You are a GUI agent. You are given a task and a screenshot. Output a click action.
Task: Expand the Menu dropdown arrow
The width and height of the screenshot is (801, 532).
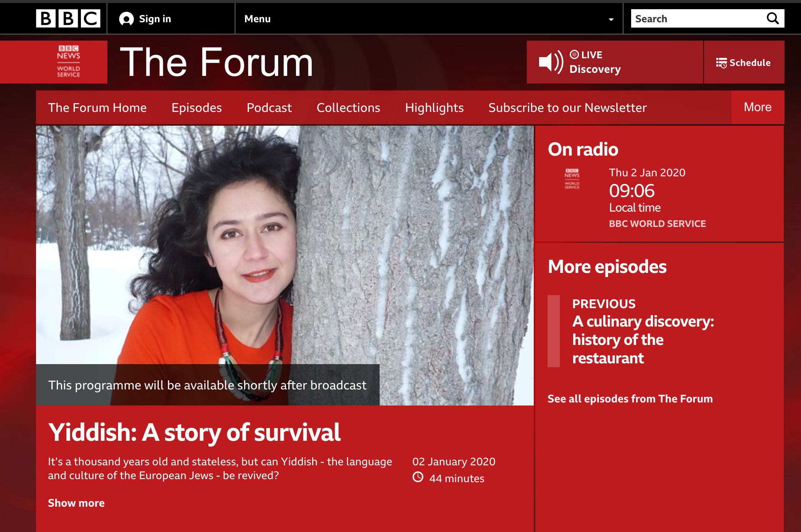click(611, 19)
